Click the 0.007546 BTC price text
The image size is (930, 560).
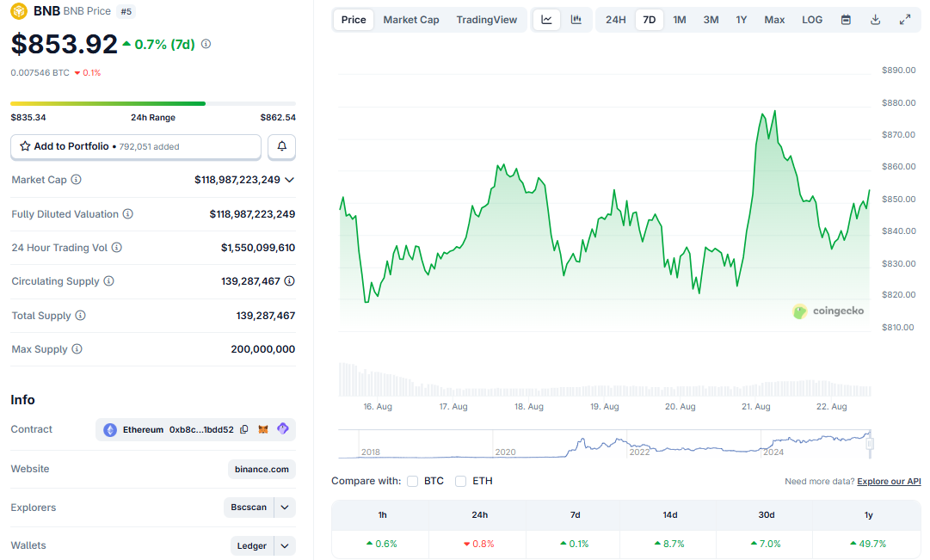coord(40,73)
